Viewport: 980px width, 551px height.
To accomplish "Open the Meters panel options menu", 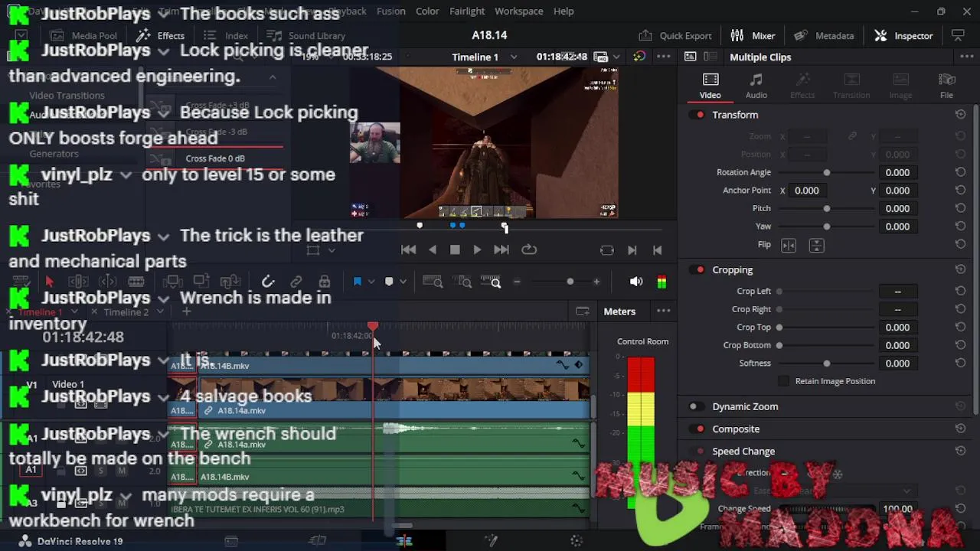I will pyautogui.click(x=664, y=311).
